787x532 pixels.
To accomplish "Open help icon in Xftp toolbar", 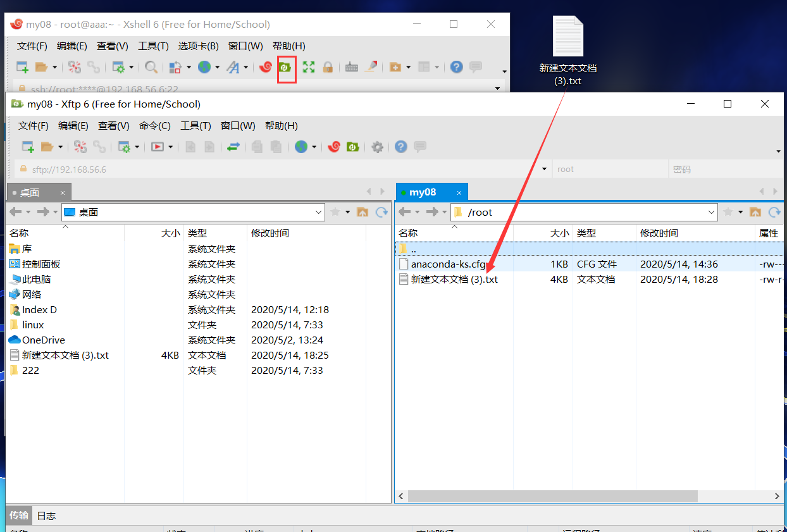I will click(x=401, y=147).
